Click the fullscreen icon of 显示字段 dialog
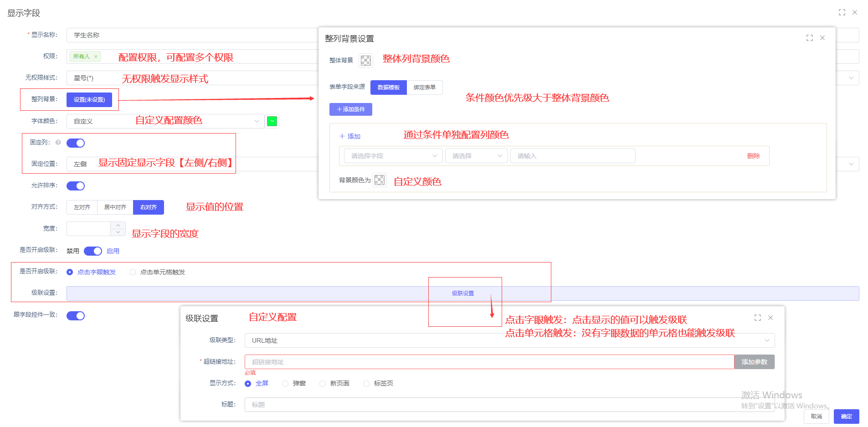 pyautogui.click(x=842, y=12)
